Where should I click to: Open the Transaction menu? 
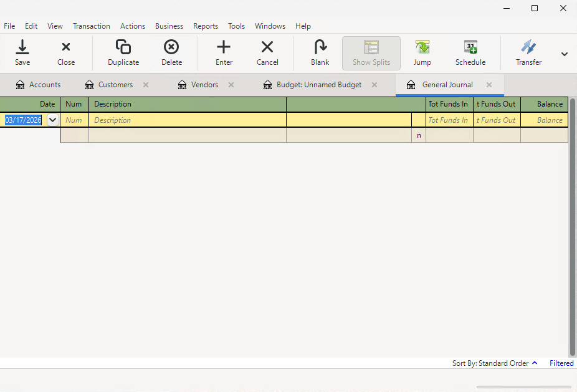tap(91, 26)
